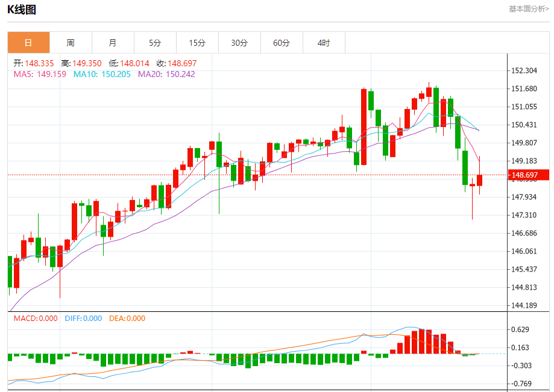Click the 145.437 price axis label
This screenshot has width=554, height=392.
coord(524,269)
